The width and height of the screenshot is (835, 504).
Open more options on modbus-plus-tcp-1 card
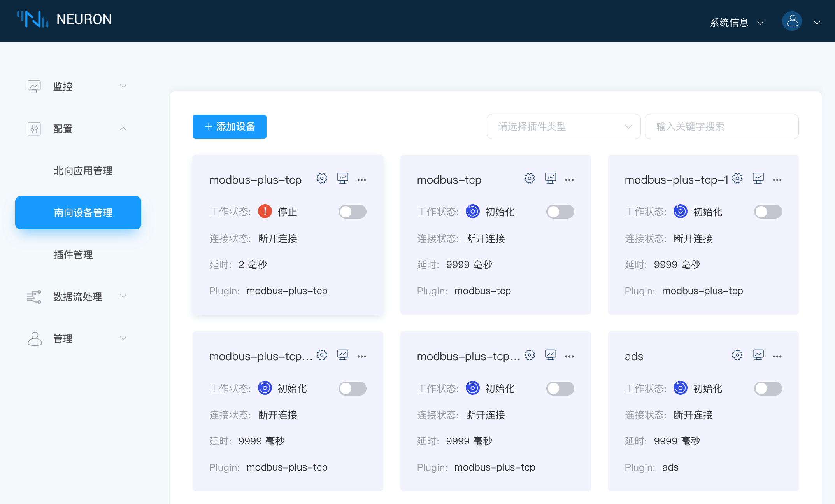pos(777,180)
